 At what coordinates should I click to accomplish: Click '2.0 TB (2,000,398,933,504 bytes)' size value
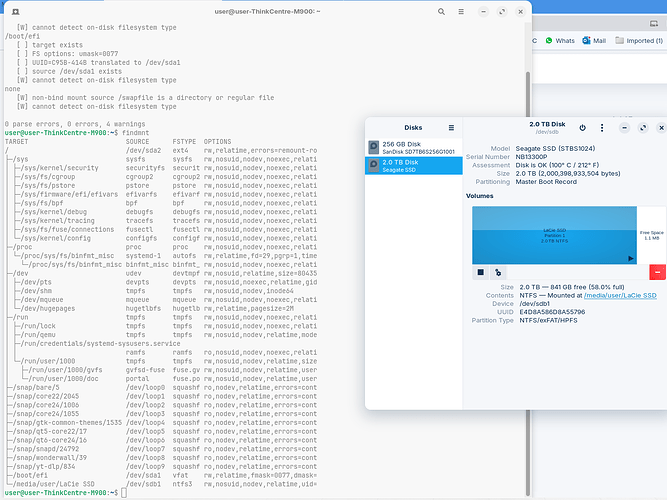tap(568, 174)
